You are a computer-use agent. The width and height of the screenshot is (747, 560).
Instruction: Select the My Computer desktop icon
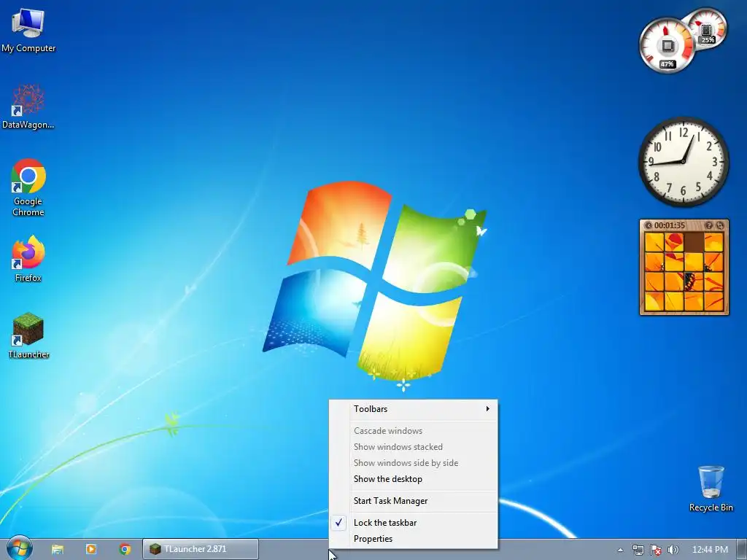pos(28,31)
